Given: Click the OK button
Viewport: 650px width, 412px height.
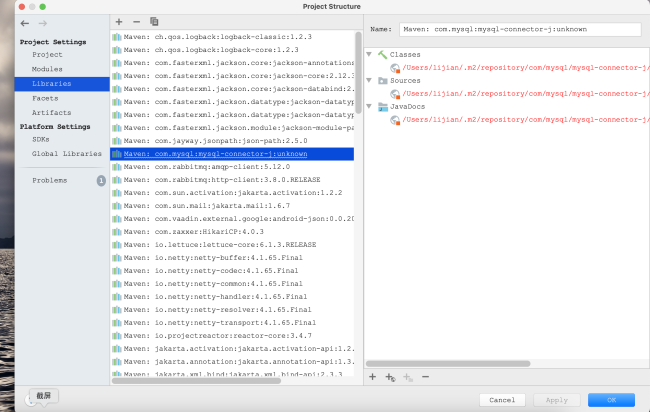Looking at the screenshot, I should pyautogui.click(x=611, y=400).
